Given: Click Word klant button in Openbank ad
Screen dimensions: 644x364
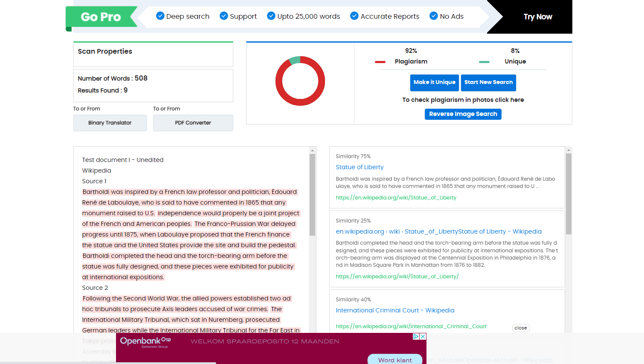Looking at the screenshot, I should click(x=395, y=360).
